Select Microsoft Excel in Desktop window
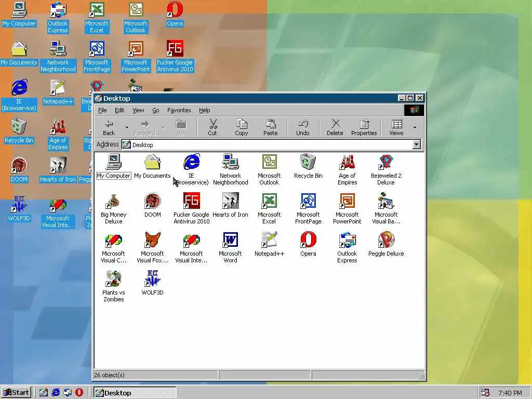The width and height of the screenshot is (532, 399). pos(269,209)
